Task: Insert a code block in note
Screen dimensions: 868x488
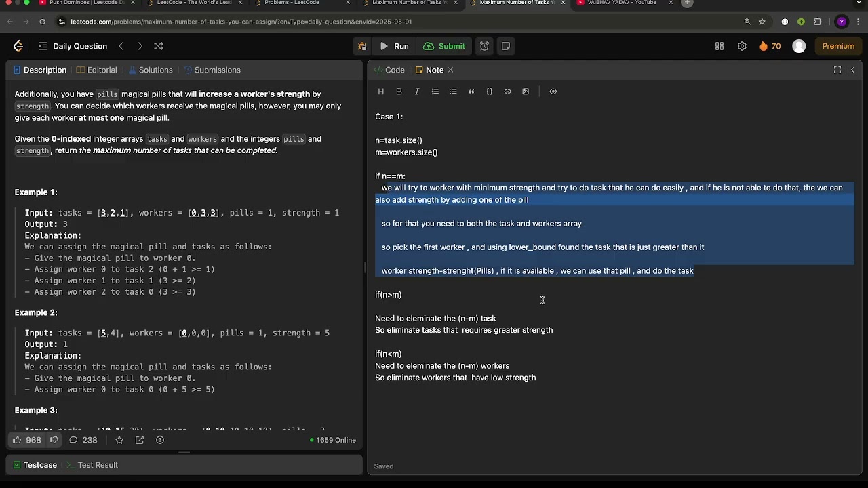Action: coord(490,91)
